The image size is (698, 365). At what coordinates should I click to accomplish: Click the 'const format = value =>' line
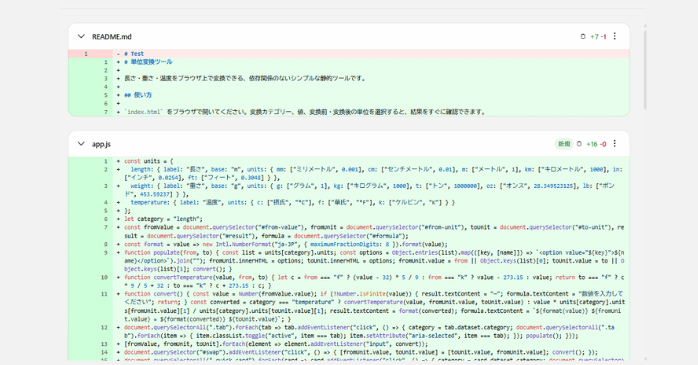click(x=349, y=244)
